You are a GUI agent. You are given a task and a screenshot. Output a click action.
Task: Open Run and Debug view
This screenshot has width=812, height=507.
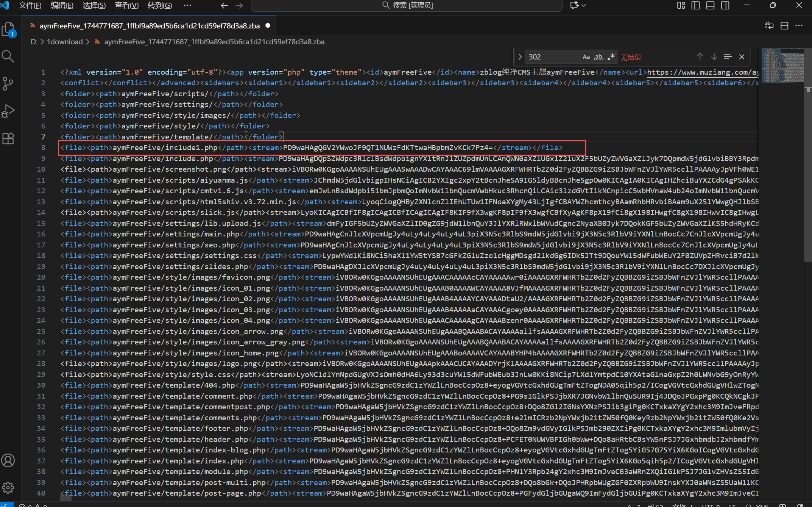click(8, 111)
